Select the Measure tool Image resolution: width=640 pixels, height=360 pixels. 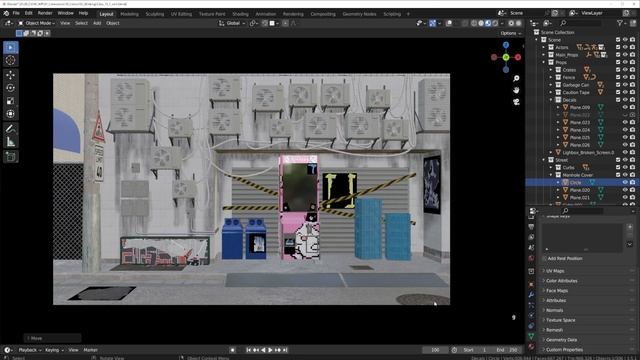11,142
